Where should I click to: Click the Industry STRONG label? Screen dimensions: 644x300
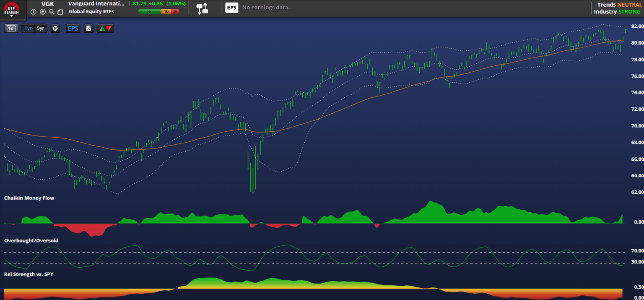617,12
